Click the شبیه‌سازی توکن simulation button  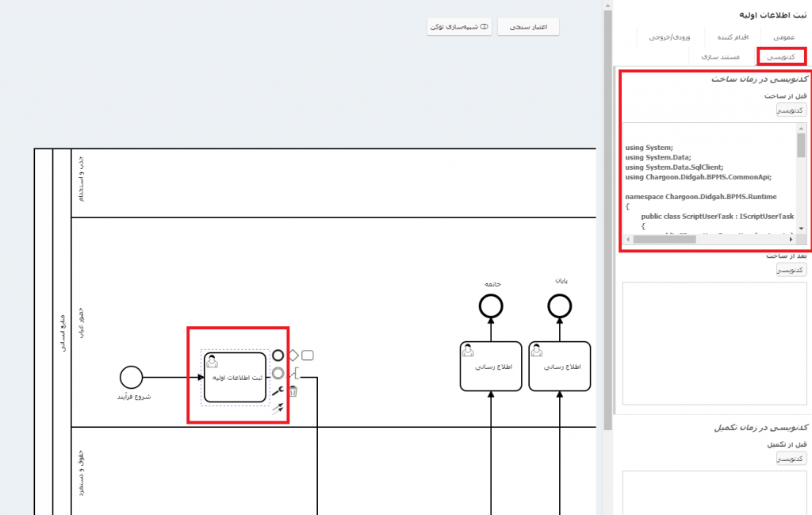(460, 27)
